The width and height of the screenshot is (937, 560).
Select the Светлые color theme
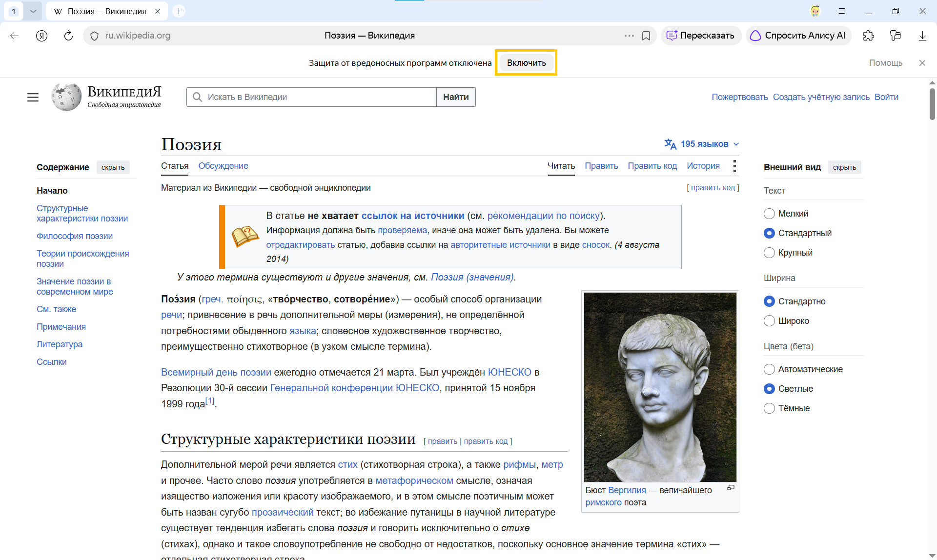[769, 389]
